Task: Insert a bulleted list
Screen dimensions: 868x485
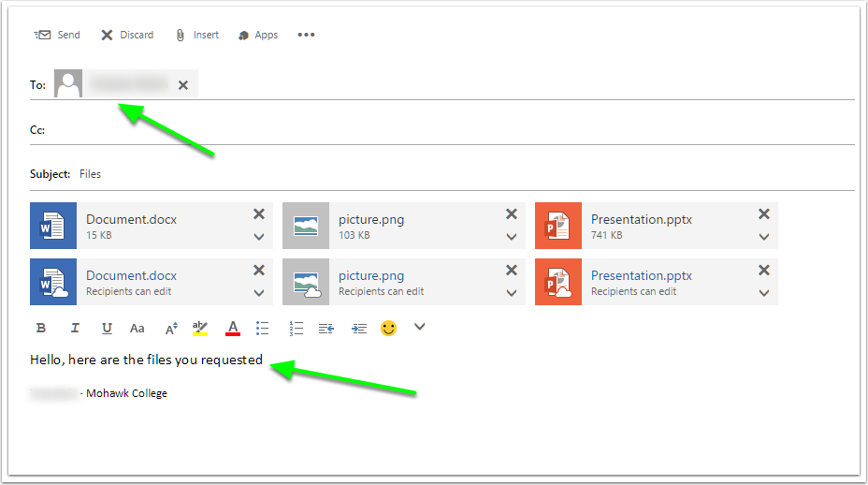Action: tap(263, 329)
